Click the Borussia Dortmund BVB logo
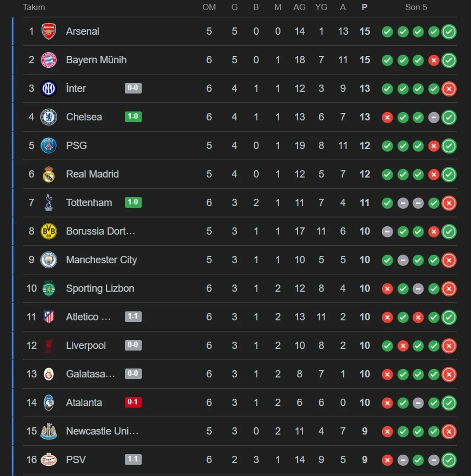 click(49, 231)
